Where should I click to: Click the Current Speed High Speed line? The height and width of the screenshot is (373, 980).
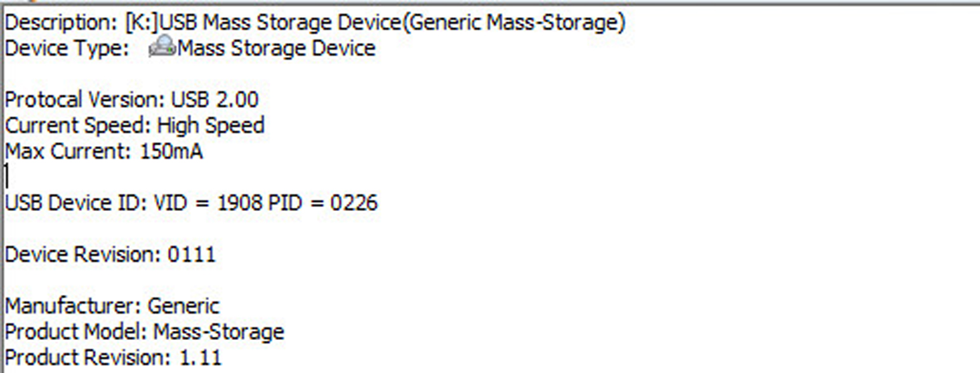click(x=135, y=125)
